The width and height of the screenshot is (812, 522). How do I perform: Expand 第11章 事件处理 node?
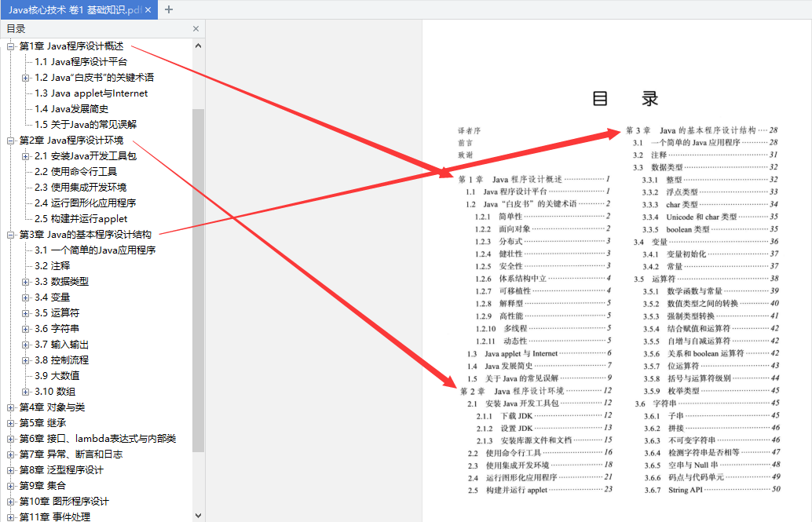(x=10, y=517)
